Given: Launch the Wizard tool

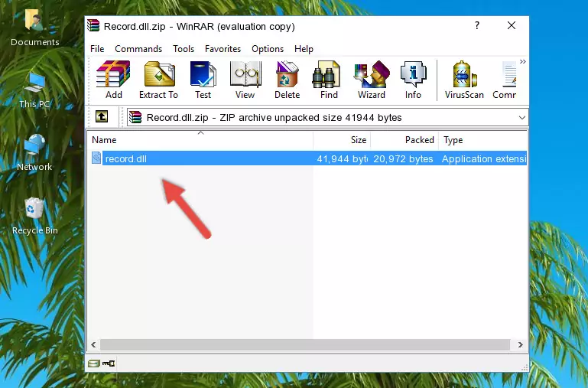Looking at the screenshot, I should pos(372,80).
